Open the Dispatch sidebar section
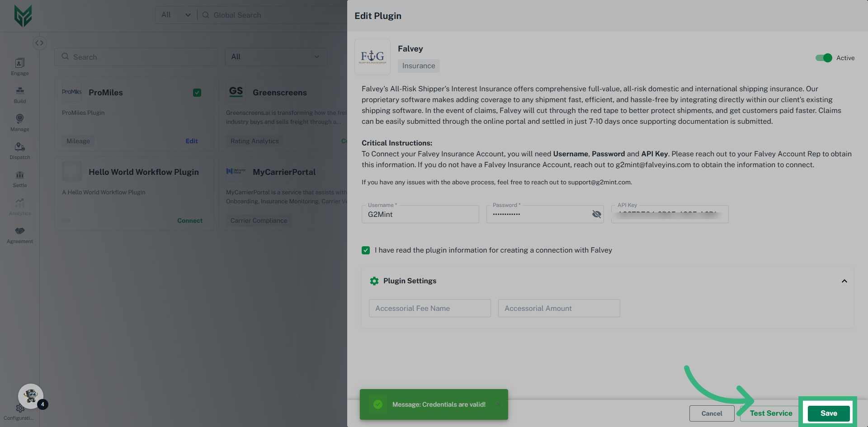Screen dimensions: 868x427 [20, 150]
